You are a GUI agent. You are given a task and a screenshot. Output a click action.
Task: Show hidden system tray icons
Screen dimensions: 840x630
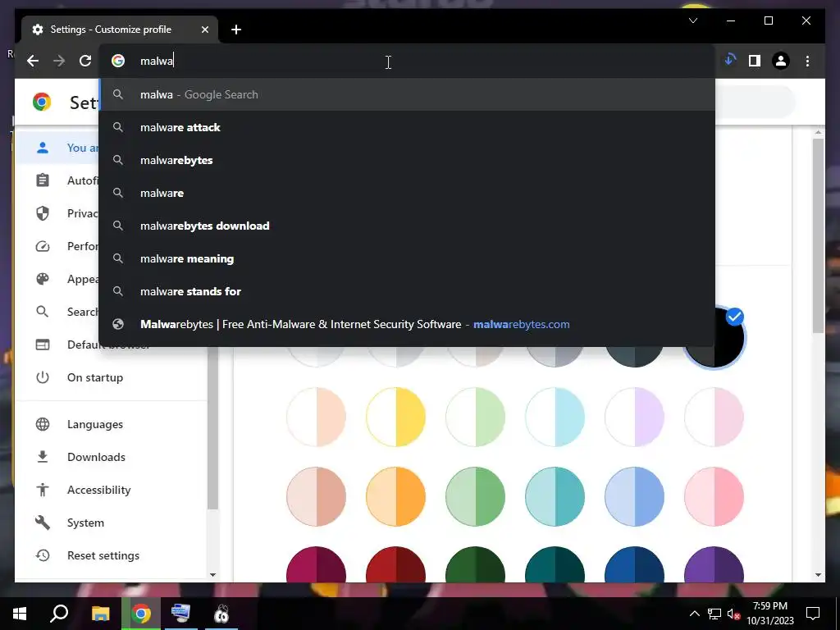tap(694, 614)
